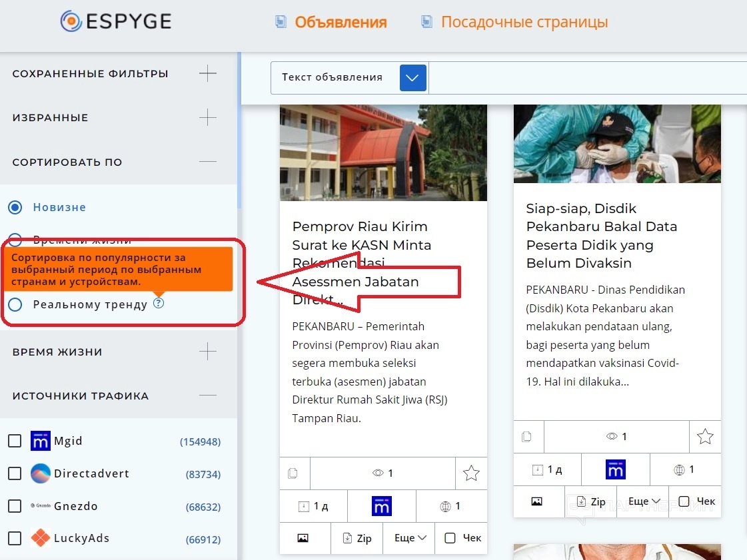Mgid network icon on Siap-siap Disdik card
747x560 pixels.
click(616, 470)
